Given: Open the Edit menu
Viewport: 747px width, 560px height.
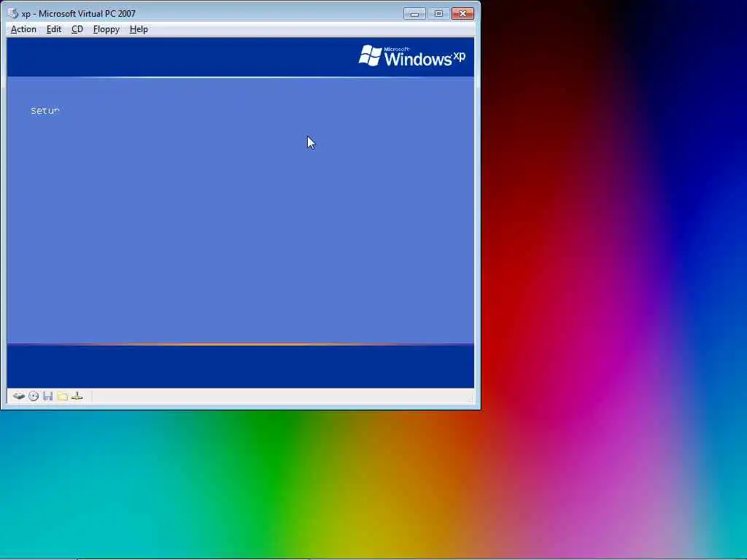Looking at the screenshot, I should click(53, 29).
